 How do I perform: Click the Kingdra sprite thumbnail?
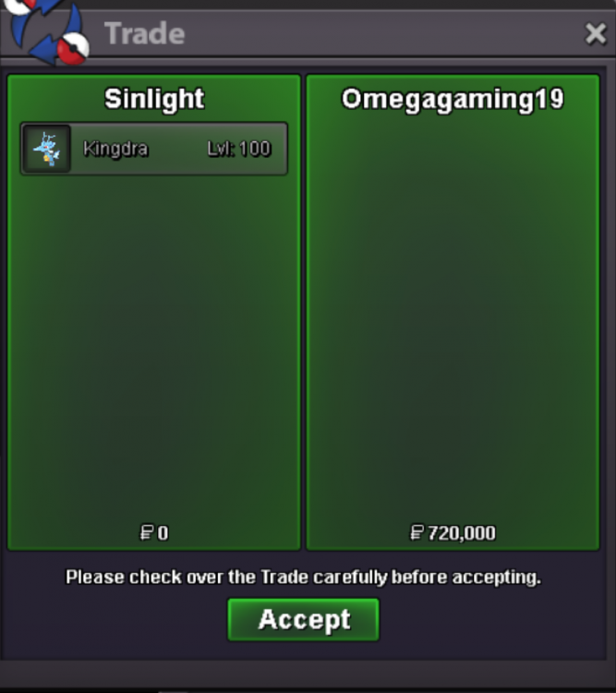(47, 149)
